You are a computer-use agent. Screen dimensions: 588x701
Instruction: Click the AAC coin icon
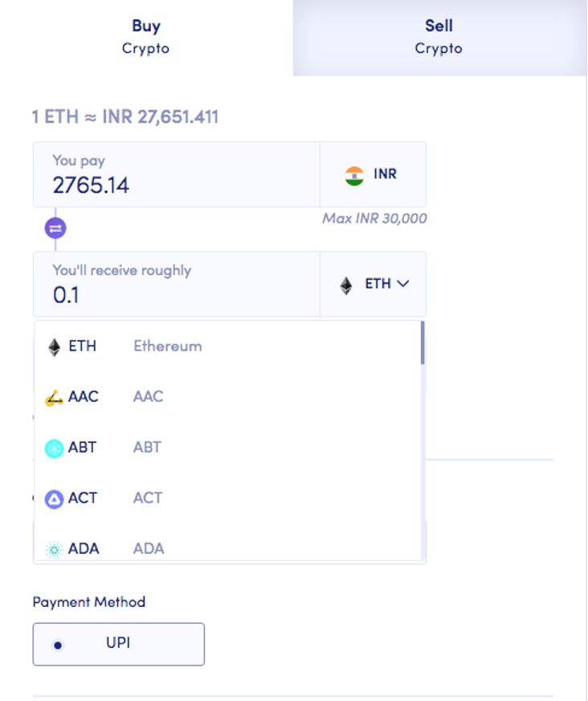pyautogui.click(x=55, y=398)
